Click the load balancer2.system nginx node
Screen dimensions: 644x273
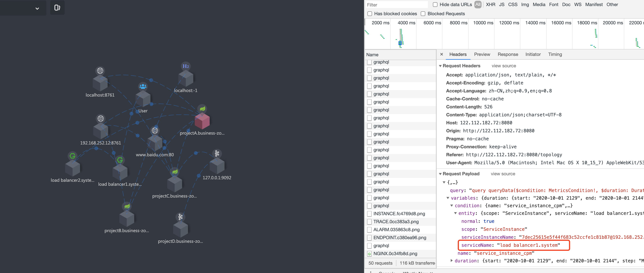pyautogui.click(x=72, y=168)
